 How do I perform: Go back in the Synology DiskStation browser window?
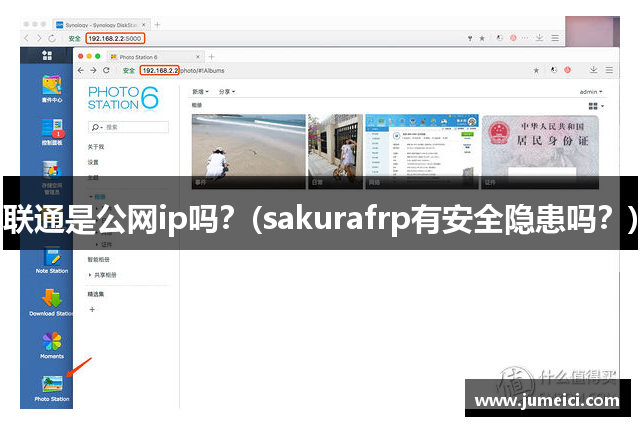27,38
